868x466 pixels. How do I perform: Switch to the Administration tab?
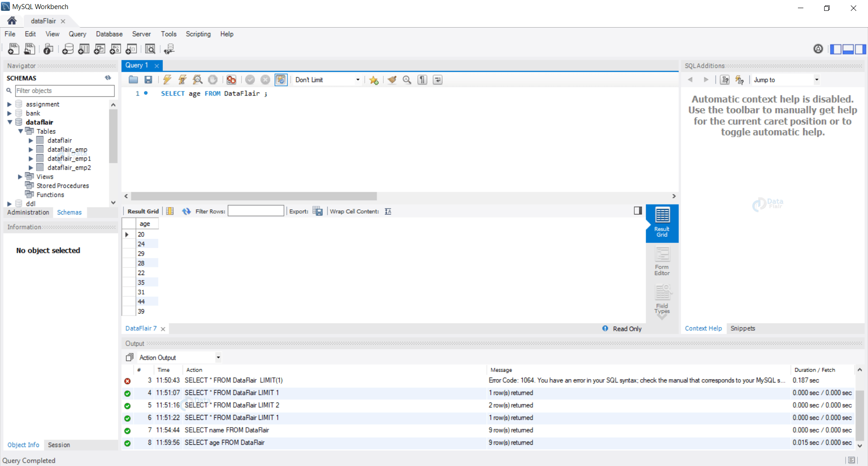tap(28, 212)
